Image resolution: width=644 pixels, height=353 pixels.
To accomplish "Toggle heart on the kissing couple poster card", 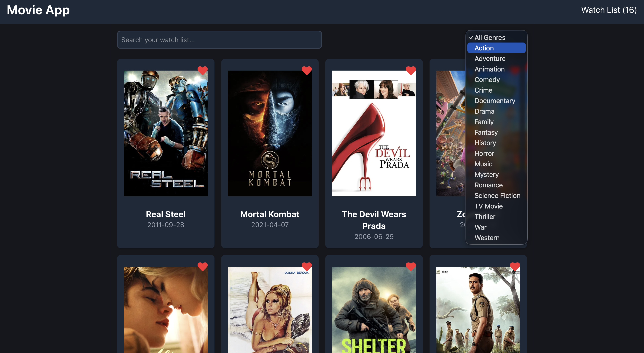I will click(202, 267).
